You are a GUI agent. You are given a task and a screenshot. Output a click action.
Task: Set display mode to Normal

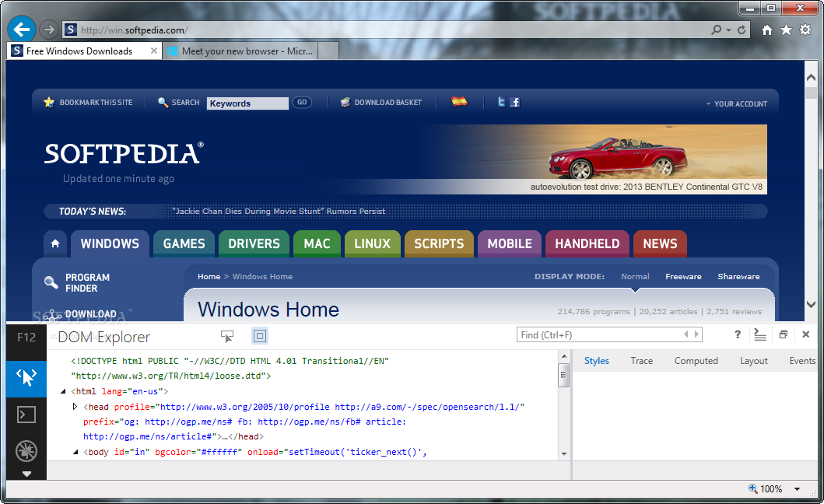click(x=635, y=276)
